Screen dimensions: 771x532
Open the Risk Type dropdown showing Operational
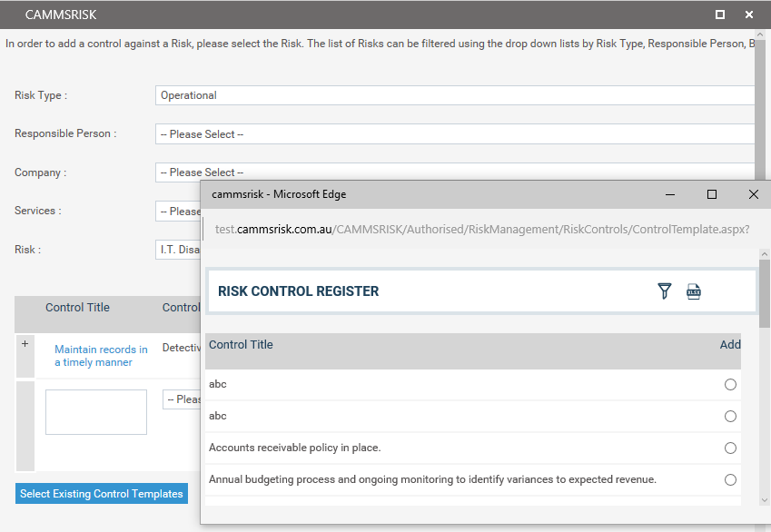tap(455, 95)
